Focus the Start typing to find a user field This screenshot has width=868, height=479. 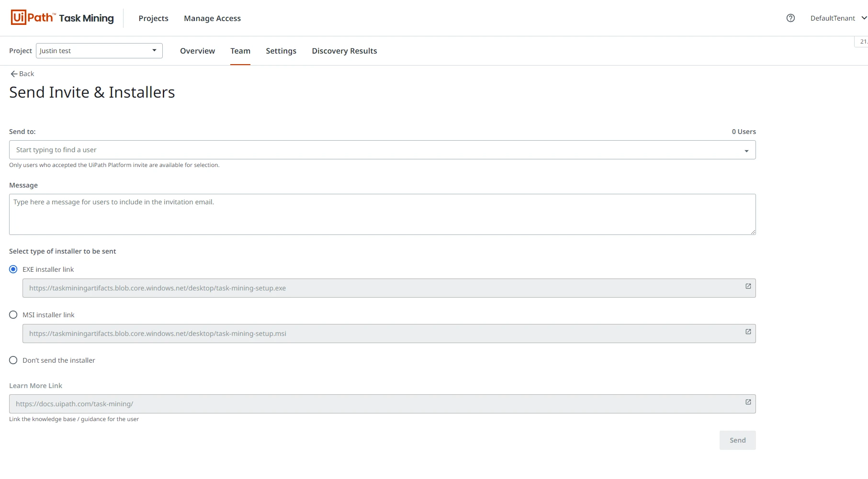(x=383, y=150)
